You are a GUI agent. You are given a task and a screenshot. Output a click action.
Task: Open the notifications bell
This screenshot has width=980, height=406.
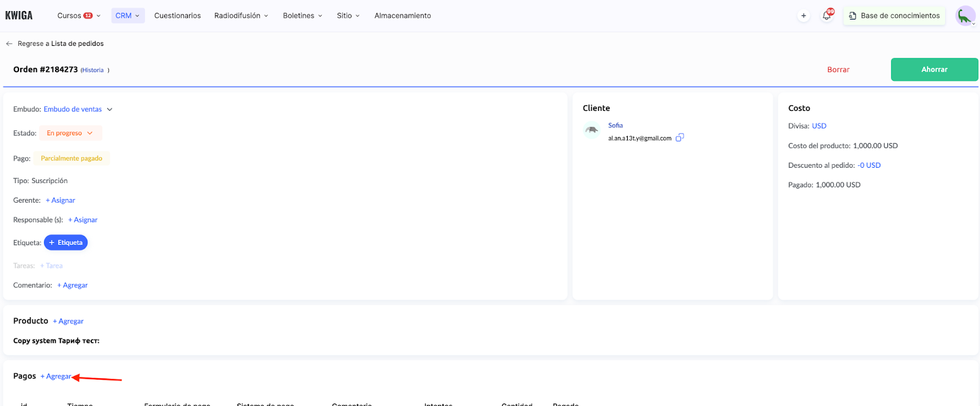827,15
